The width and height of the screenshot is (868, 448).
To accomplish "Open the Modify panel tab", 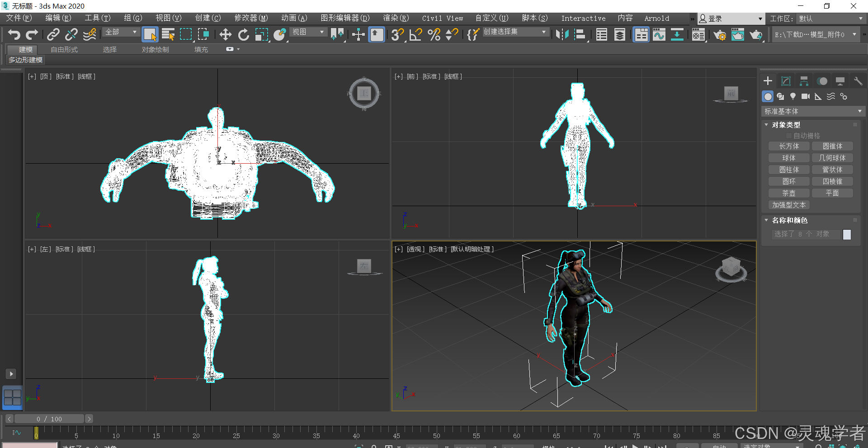I will (x=786, y=81).
